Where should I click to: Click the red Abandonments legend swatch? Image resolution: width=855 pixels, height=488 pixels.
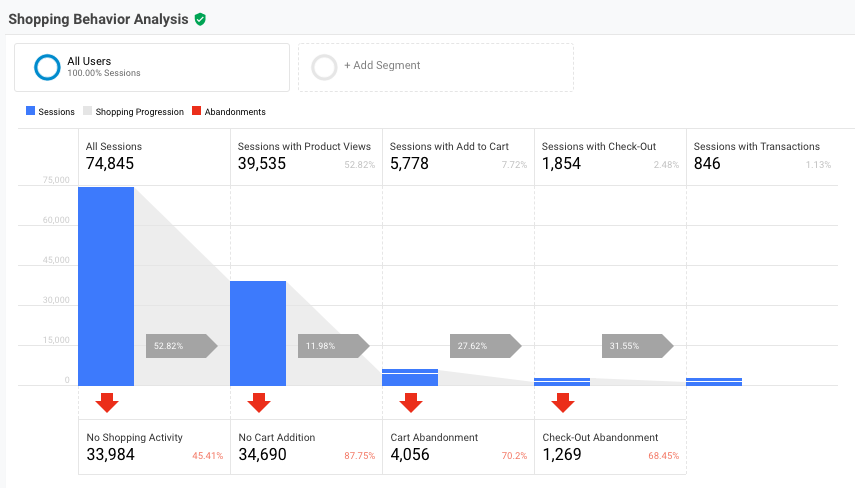tap(196, 112)
